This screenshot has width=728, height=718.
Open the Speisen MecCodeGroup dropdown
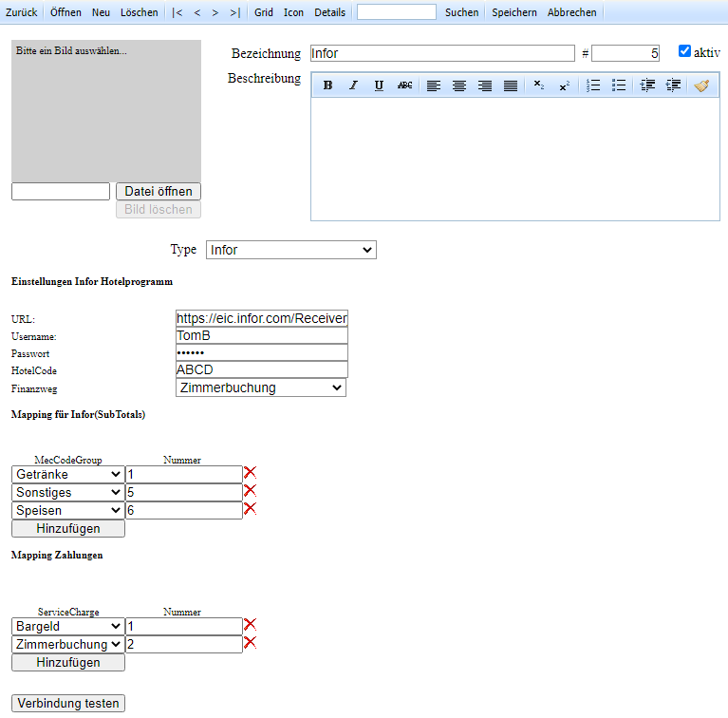click(x=68, y=510)
